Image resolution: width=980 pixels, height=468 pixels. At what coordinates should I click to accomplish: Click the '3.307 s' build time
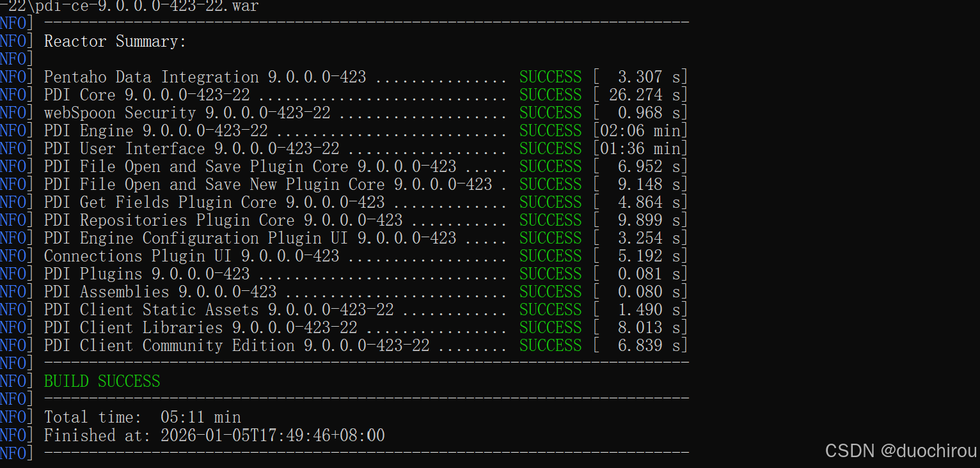[x=649, y=77]
